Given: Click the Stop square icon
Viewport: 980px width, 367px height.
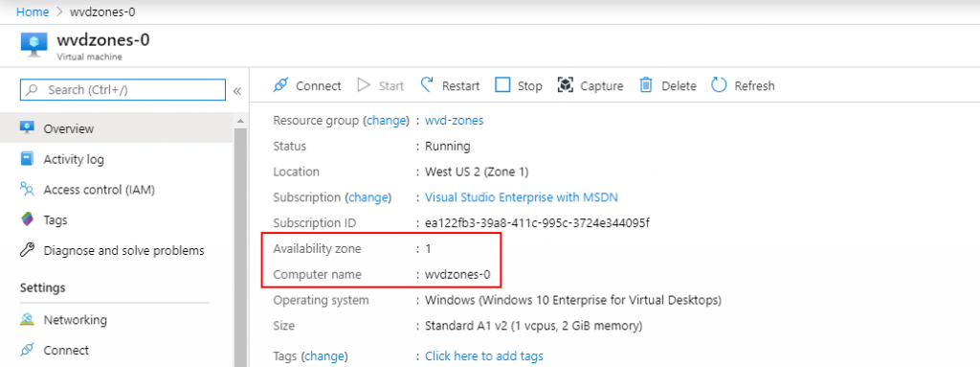Looking at the screenshot, I should coord(502,85).
